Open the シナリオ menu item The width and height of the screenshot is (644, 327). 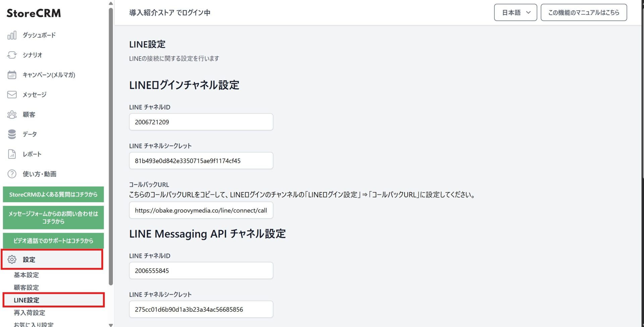pyautogui.click(x=32, y=55)
